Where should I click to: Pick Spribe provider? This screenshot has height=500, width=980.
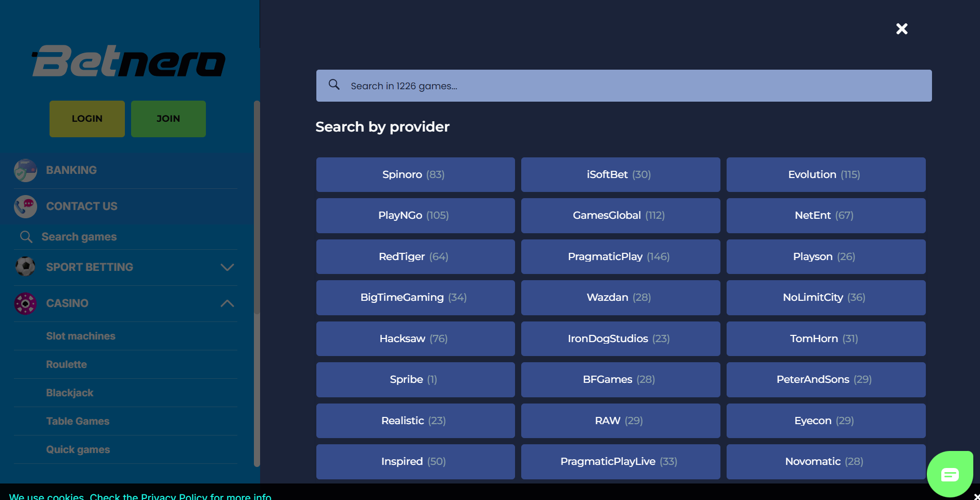415,380
